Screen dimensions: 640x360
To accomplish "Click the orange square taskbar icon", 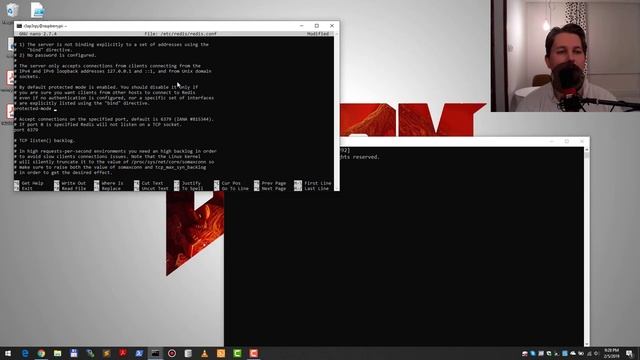I will (x=221, y=353).
